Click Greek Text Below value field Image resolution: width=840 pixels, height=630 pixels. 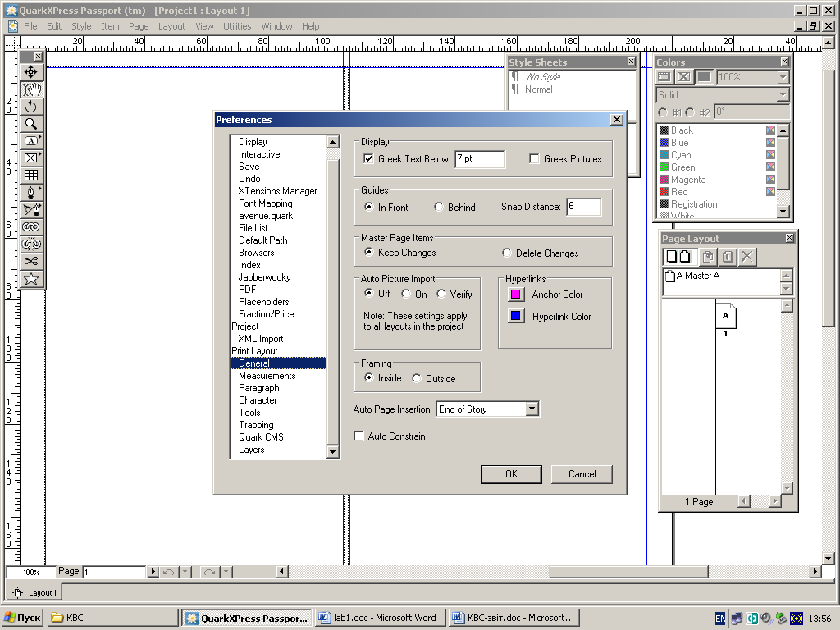pyautogui.click(x=480, y=159)
